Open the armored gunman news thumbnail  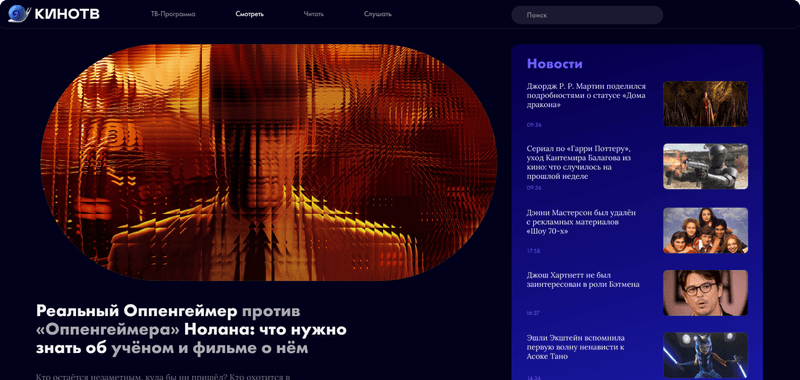click(705, 166)
